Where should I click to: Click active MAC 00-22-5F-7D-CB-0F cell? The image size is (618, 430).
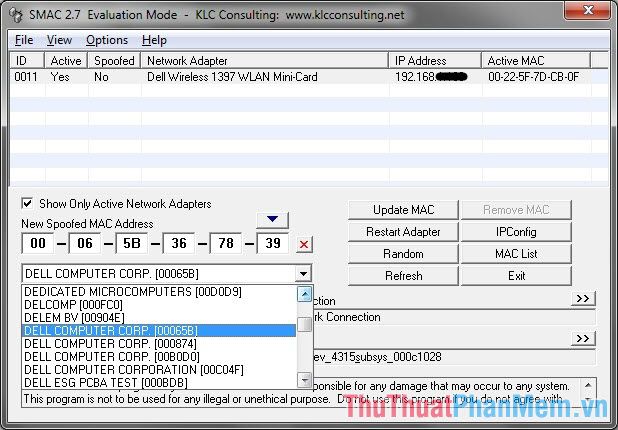[x=533, y=76]
